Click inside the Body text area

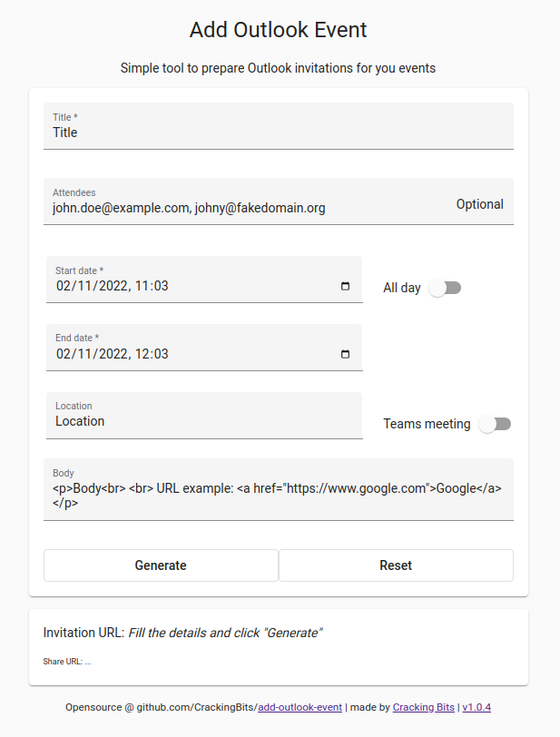[279, 490]
